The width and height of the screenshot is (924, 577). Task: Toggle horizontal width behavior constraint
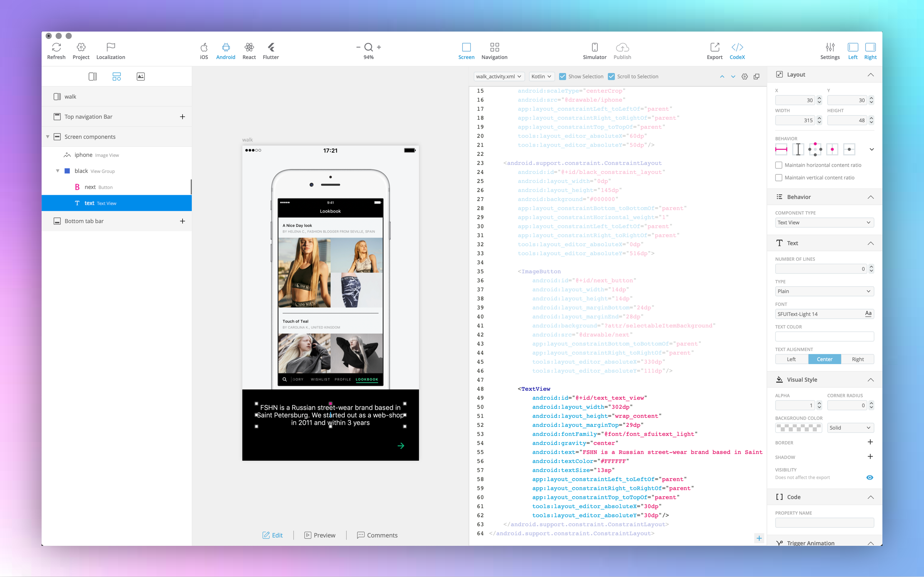[x=781, y=149]
